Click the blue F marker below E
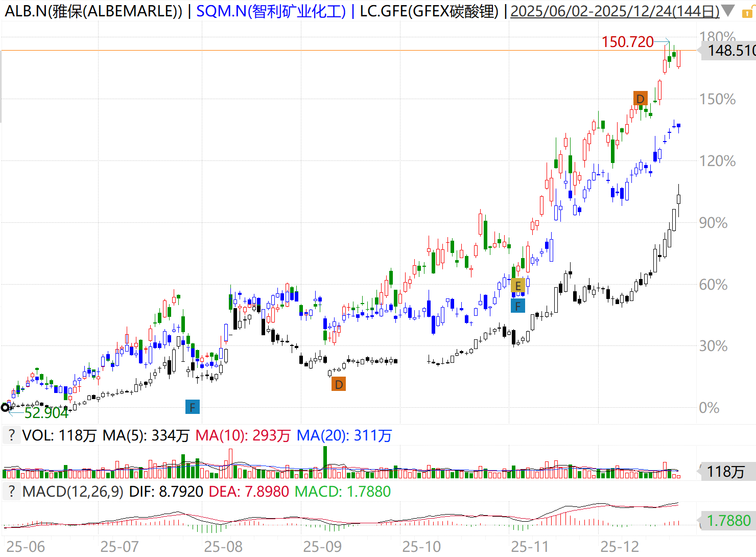The height and width of the screenshot is (557, 756). click(517, 306)
